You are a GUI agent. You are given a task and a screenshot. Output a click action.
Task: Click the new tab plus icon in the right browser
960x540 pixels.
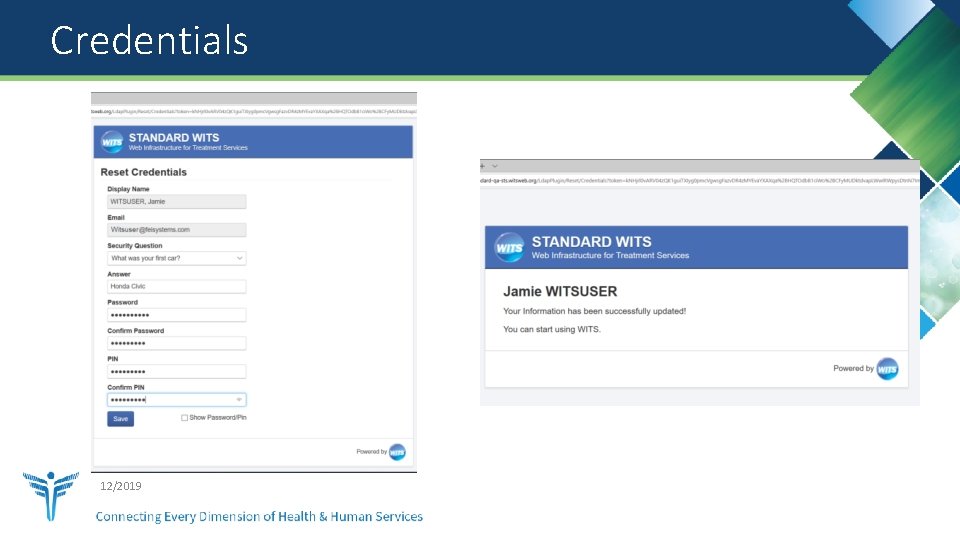coord(482,166)
